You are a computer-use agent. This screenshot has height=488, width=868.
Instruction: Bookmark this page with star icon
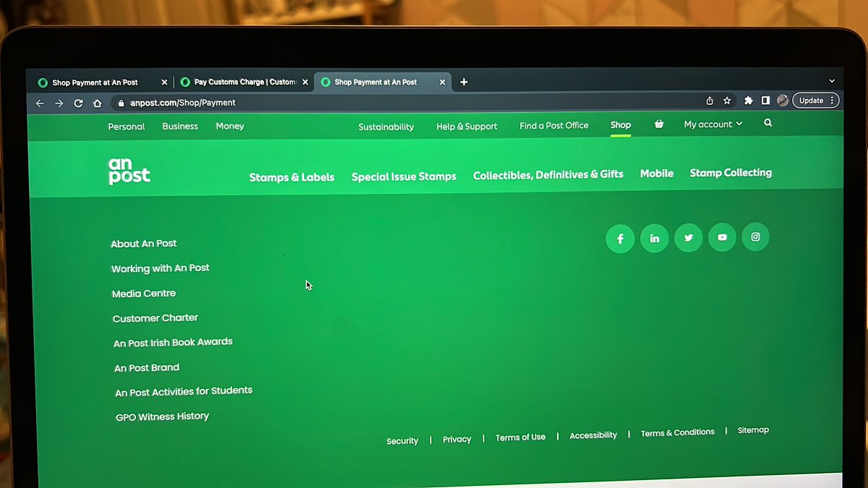pyautogui.click(x=727, y=100)
